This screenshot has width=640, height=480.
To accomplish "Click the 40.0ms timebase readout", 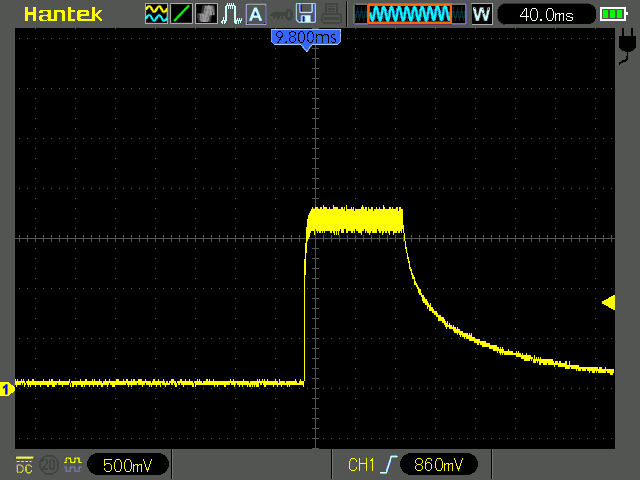I will [546, 15].
